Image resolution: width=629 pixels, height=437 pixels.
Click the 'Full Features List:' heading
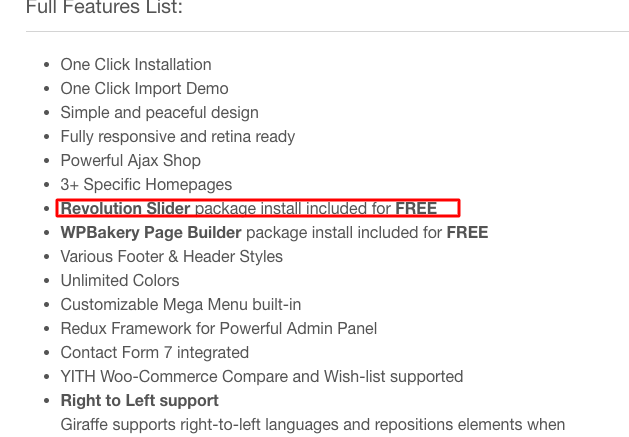point(104,7)
